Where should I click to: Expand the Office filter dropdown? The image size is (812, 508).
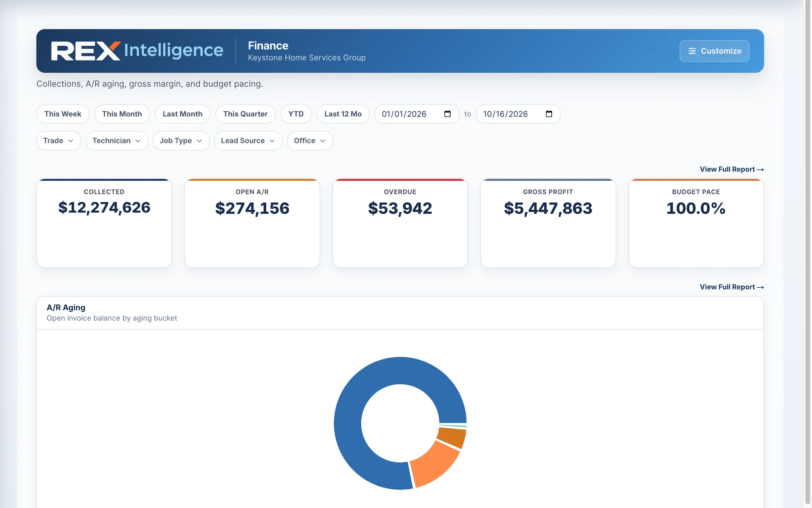310,141
